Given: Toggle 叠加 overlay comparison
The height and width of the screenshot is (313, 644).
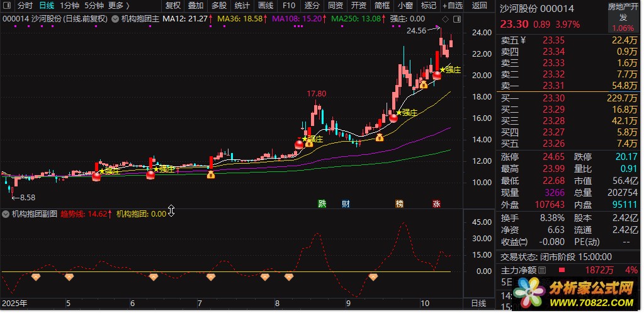Looking at the screenshot, I should (196, 6).
